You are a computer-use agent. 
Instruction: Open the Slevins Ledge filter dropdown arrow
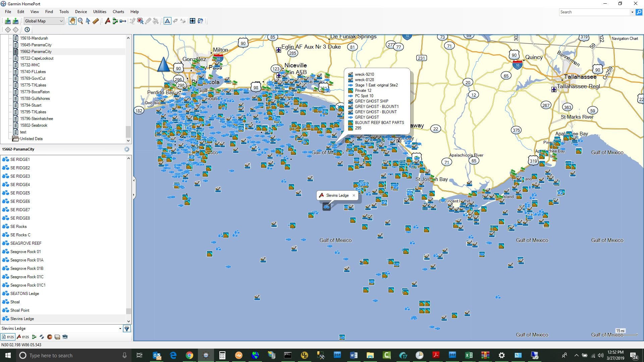(120, 329)
